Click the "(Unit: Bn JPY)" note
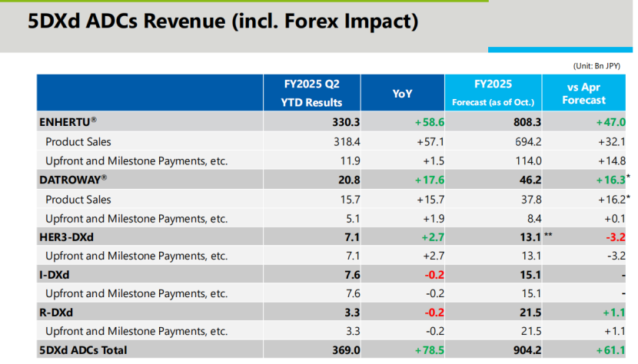This screenshot has height=364, width=638. [602, 66]
